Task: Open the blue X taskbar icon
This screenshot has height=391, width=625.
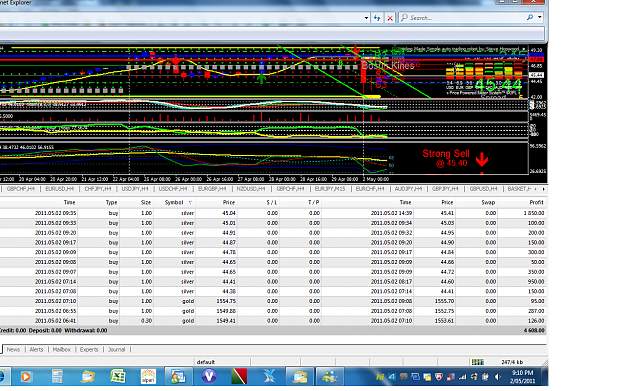Action: point(269,377)
